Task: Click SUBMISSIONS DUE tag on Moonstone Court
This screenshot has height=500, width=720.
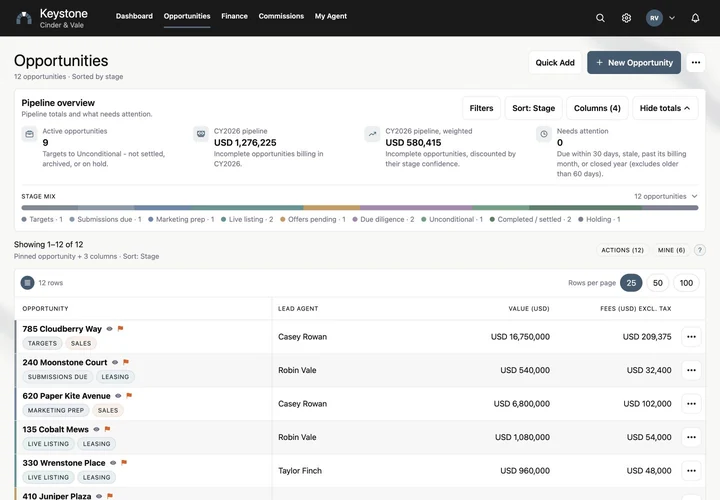Action: [x=57, y=377]
